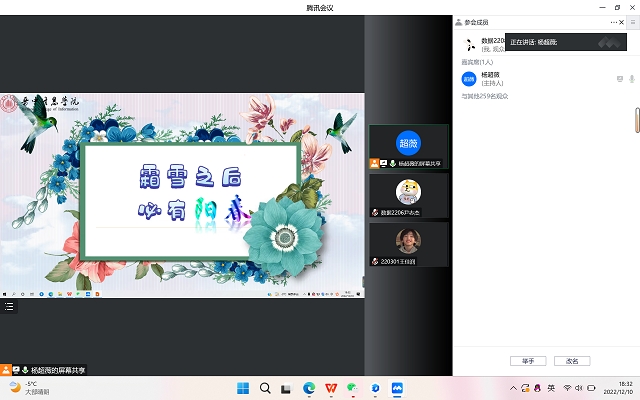
Task: Open WeChat from the taskbar
Action: click(352, 387)
